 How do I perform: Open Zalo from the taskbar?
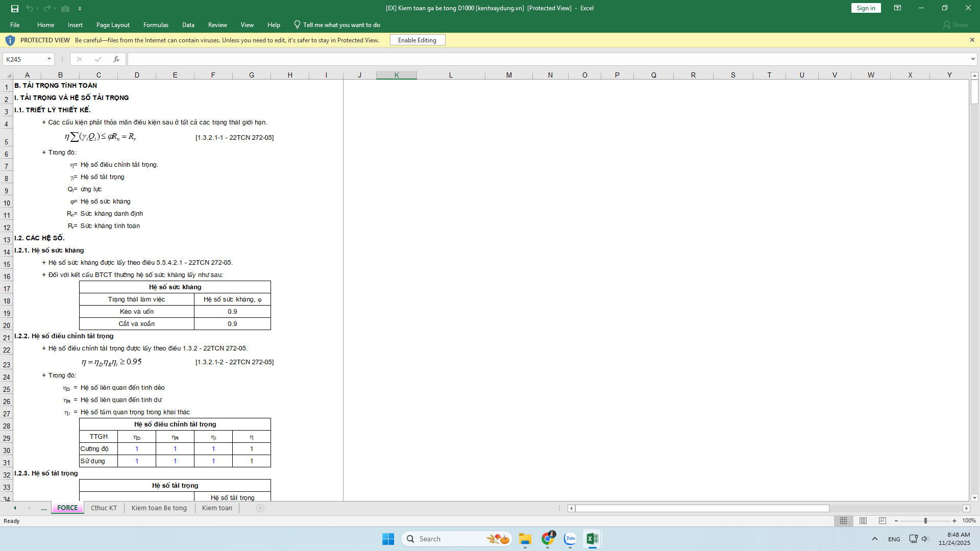pos(570,539)
